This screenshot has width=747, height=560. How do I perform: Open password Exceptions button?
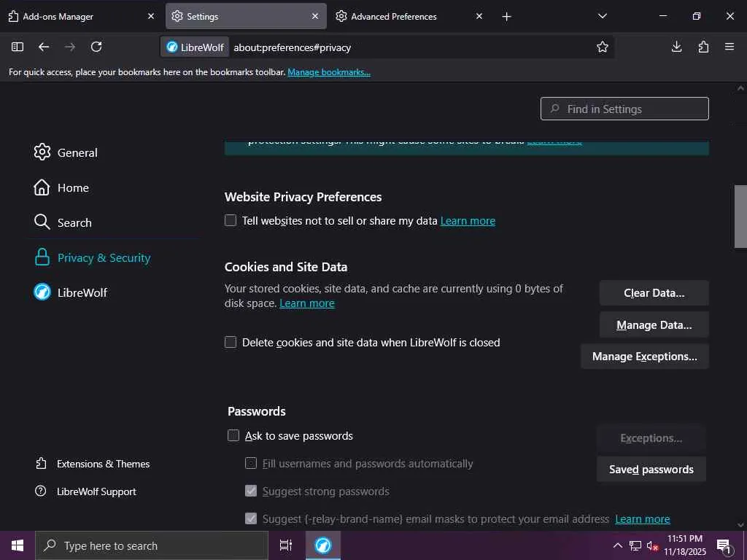(651, 438)
